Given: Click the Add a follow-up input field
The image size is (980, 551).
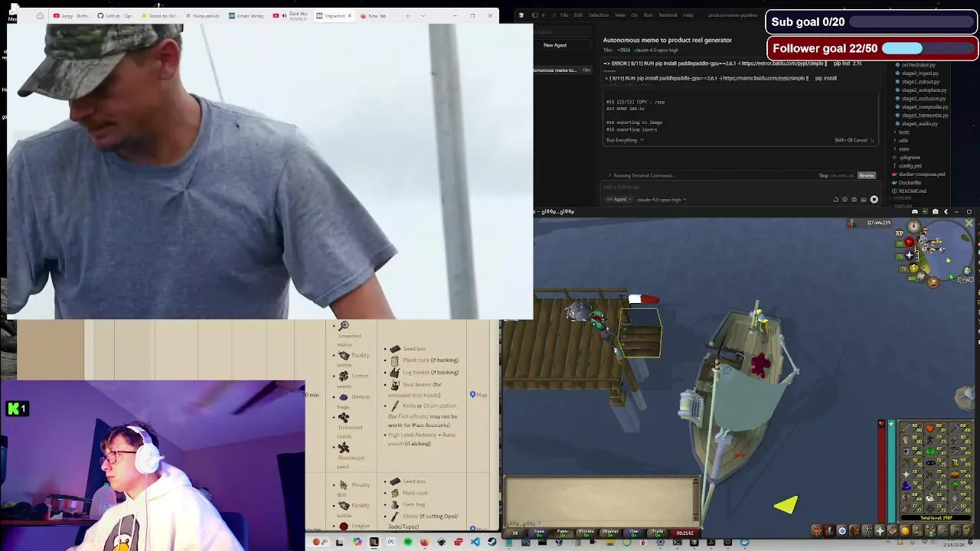Looking at the screenshot, I should pos(739,187).
